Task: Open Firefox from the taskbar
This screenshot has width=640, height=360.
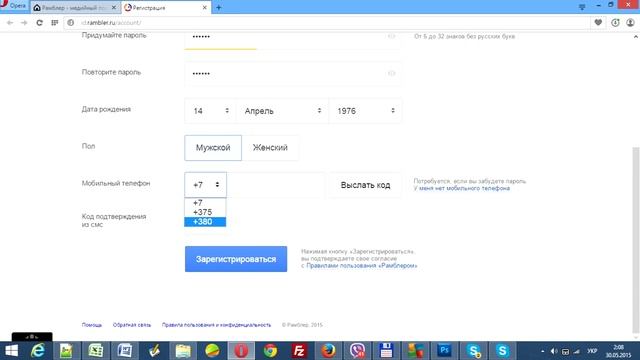Action: 328,351
